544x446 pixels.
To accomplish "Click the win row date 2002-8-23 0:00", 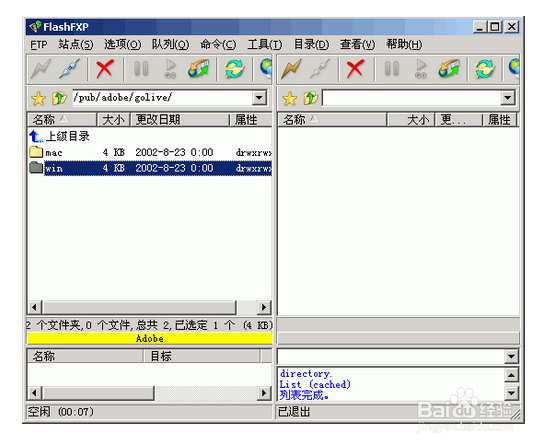I will [174, 168].
